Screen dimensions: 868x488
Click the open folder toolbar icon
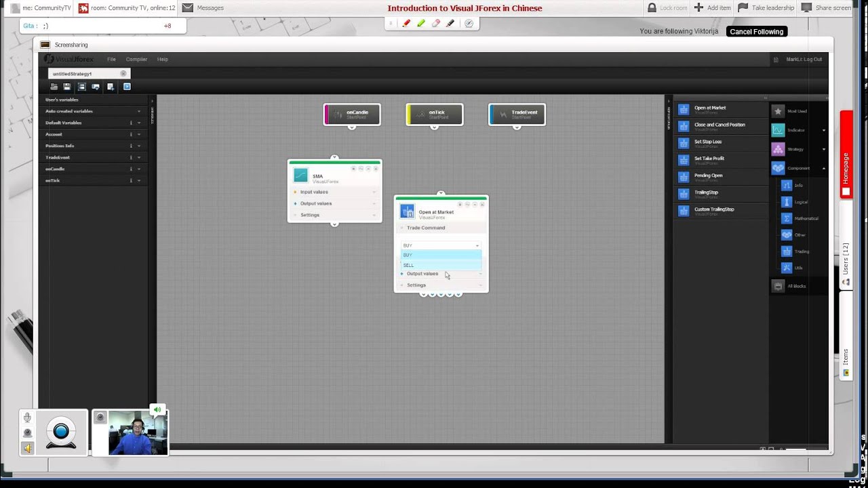point(54,87)
